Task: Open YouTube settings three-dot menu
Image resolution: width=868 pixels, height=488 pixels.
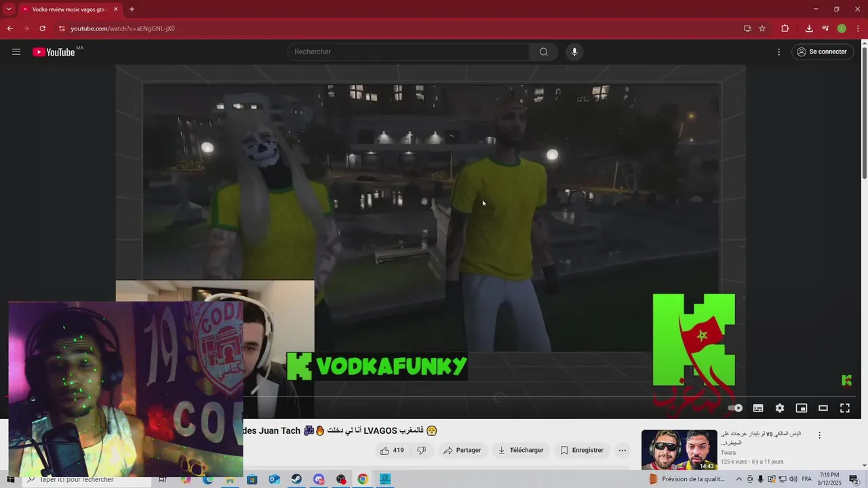Action: point(779,52)
